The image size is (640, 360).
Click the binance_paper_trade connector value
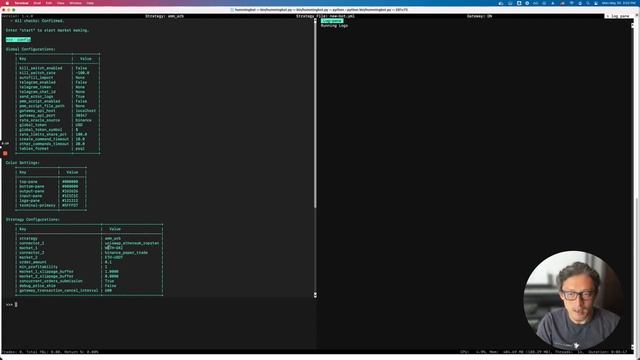click(126, 253)
